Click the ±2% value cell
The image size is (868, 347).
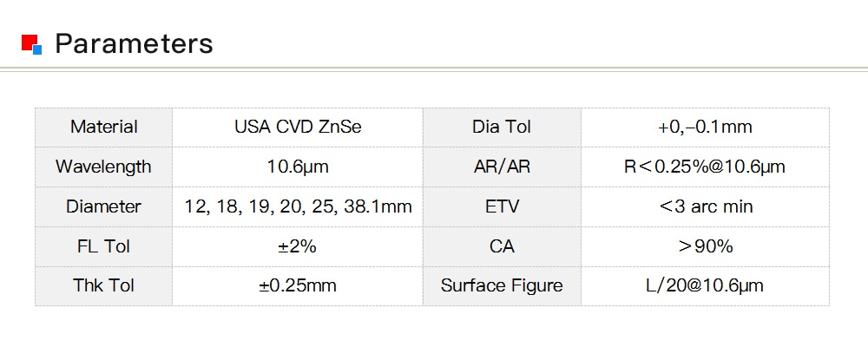click(298, 247)
